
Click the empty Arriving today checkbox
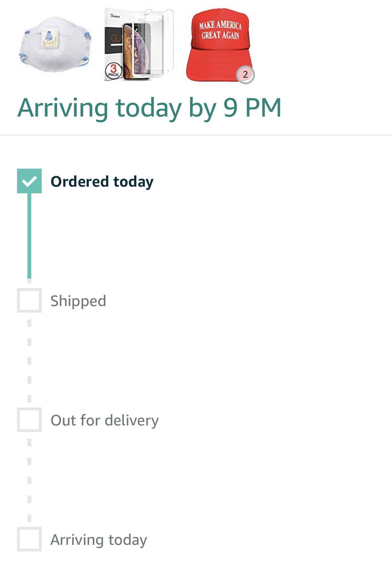point(29,539)
